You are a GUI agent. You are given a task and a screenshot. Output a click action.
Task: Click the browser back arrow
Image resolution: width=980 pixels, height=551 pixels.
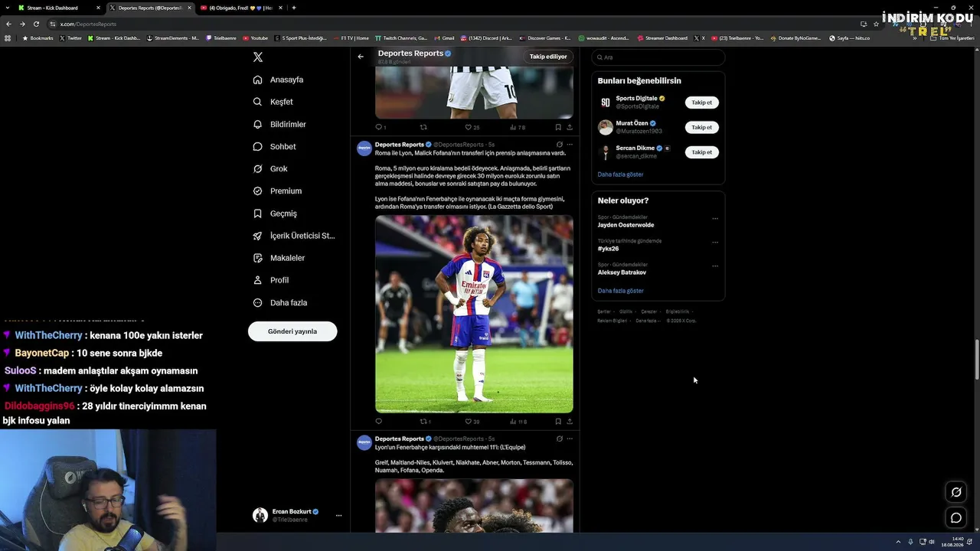[x=8, y=24]
